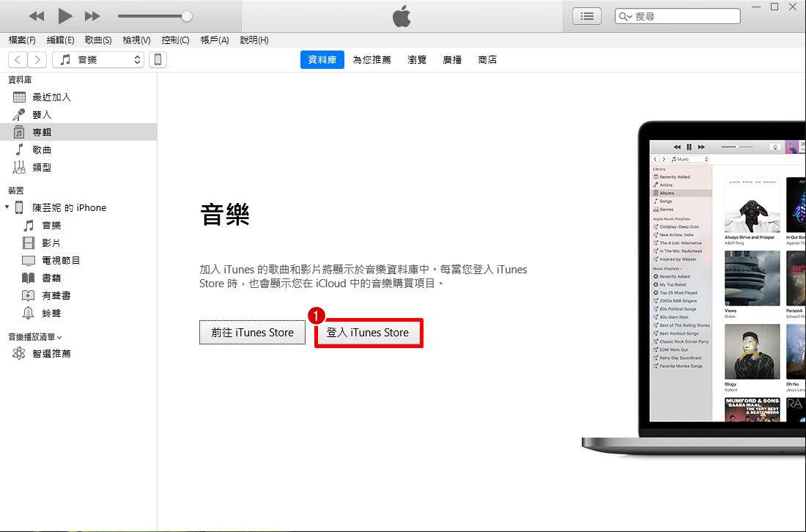Click the audiobook icon beside 有聲書
The height and width of the screenshot is (532, 806).
(x=29, y=295)
